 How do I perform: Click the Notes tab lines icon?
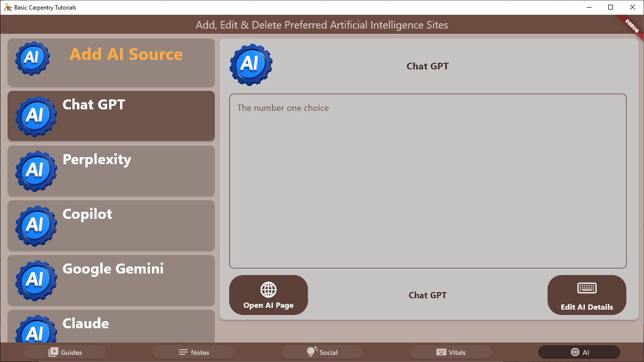(x=183, y=352)
